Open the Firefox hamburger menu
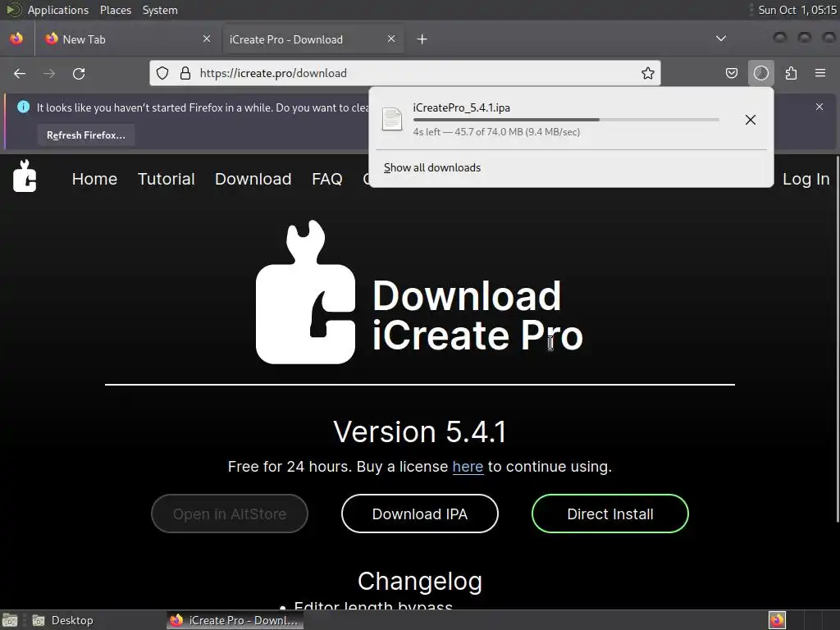840x630 pixels. (x=819, y=73)
